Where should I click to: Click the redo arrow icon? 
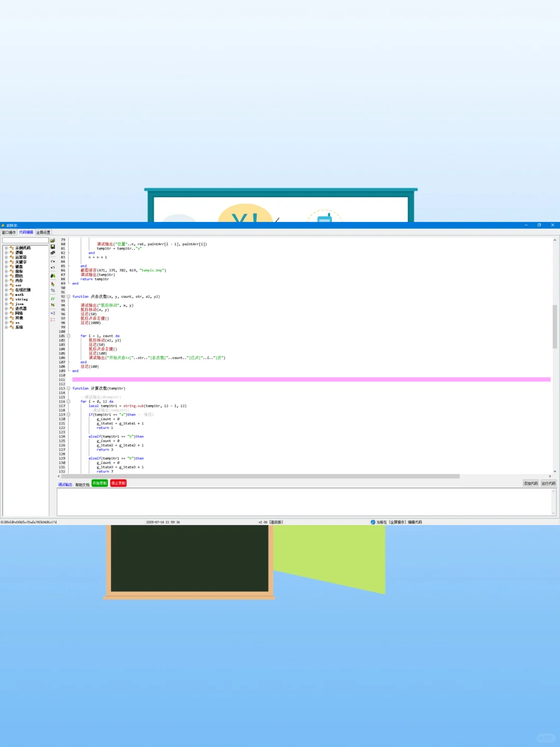tap(53, 261)
